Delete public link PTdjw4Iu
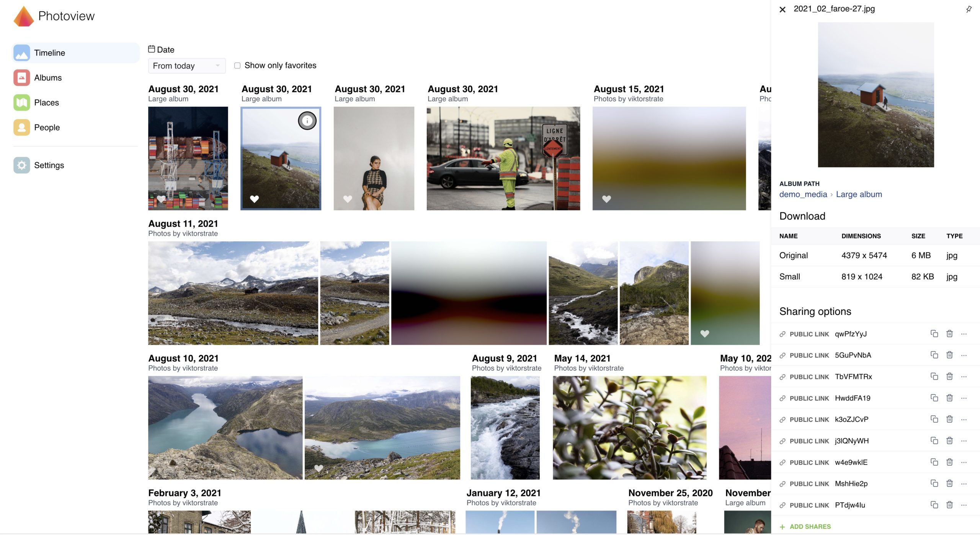Screen dimensions: 980x535 coord(949,505)
